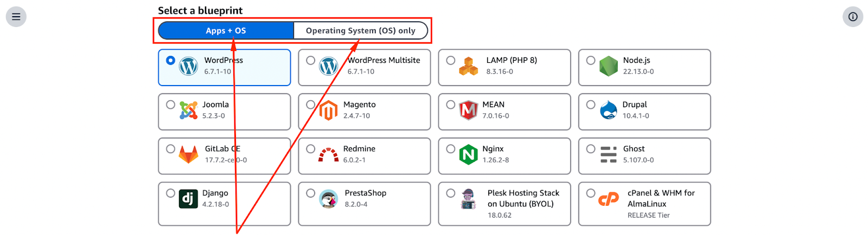Select the Magento radio button
Viewport: 868px width, 235px height.
coord(310,105)
